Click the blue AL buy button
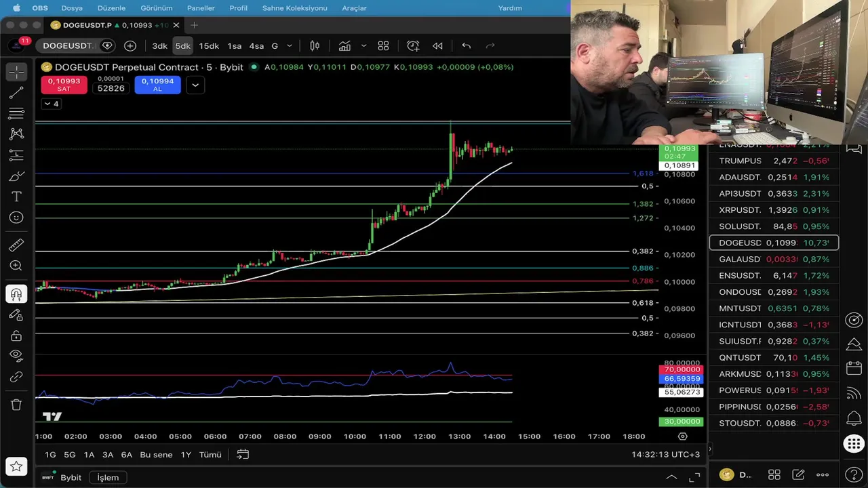The image size is (868, 488). coord(157,85)
